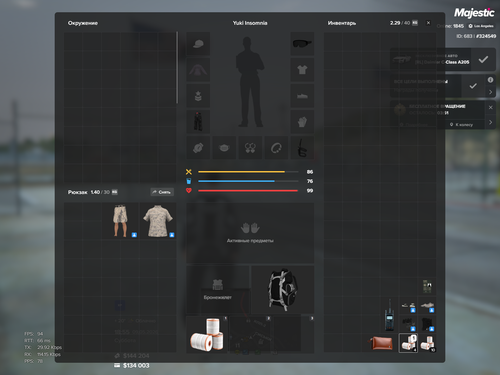Viewport: 500px width, 375px height.
Task: Click the highlighted bandage stack with count 4
Action: coord(408,343)
